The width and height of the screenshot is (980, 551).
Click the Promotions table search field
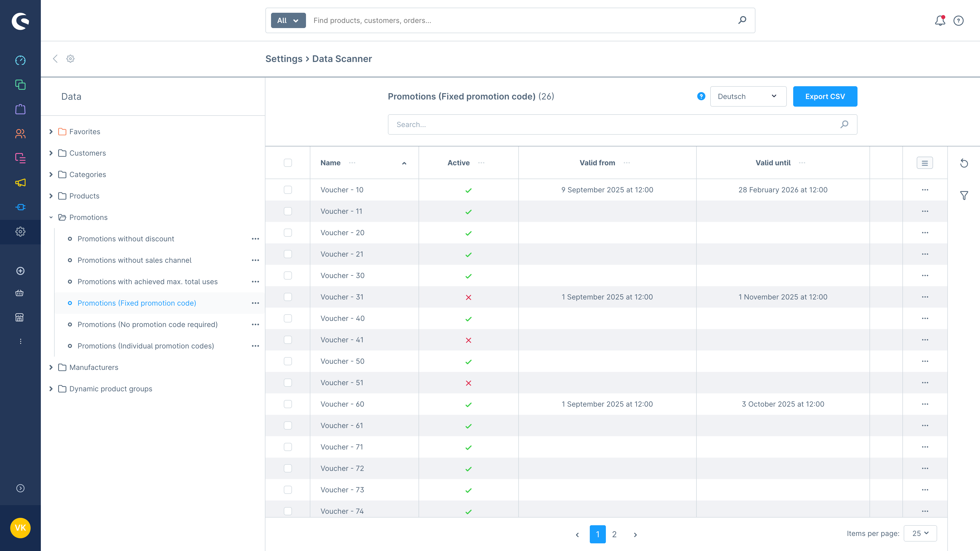tap(616, 124)
